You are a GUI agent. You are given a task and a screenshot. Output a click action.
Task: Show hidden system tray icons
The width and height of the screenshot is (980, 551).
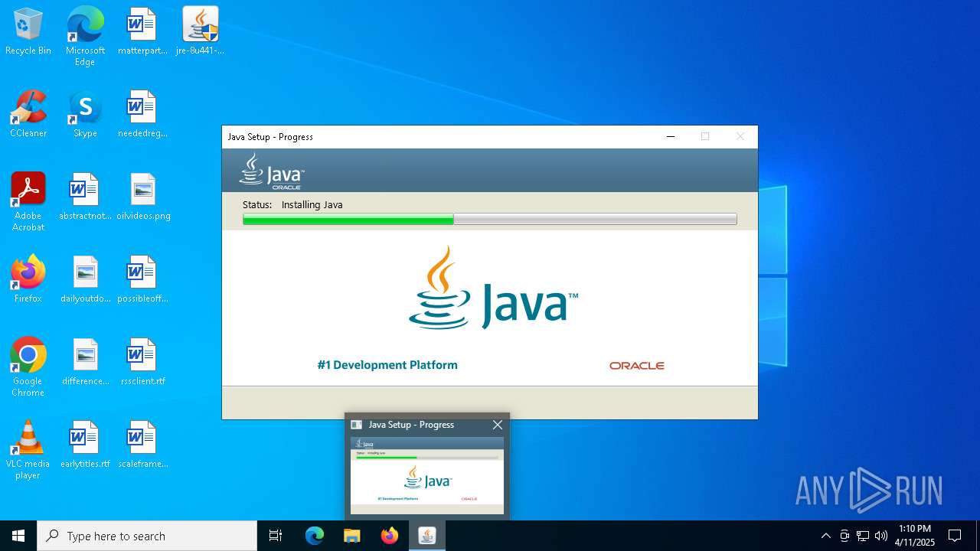825,536
